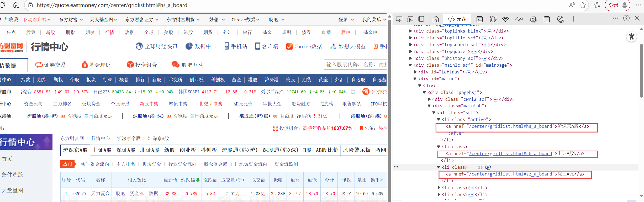Screen dimensions: 644x202
Task: Open the 龙虎榜 link
Action: pos(326,104)
